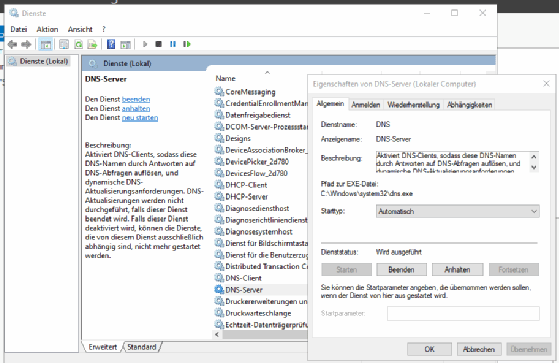The image size is (559, 363).
Task: Click the Export list toolbar icon
Action: pyautogui.click(x=92, y=44)
